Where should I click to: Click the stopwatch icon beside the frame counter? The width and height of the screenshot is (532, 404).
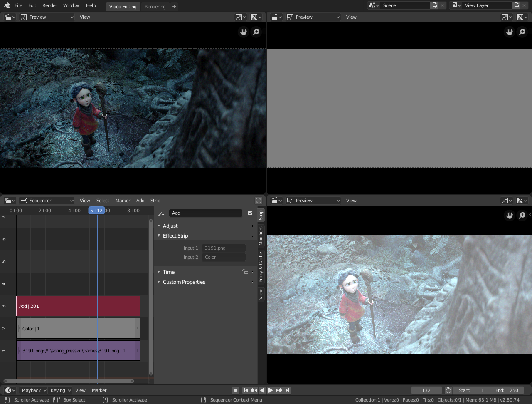coord(448,390)
